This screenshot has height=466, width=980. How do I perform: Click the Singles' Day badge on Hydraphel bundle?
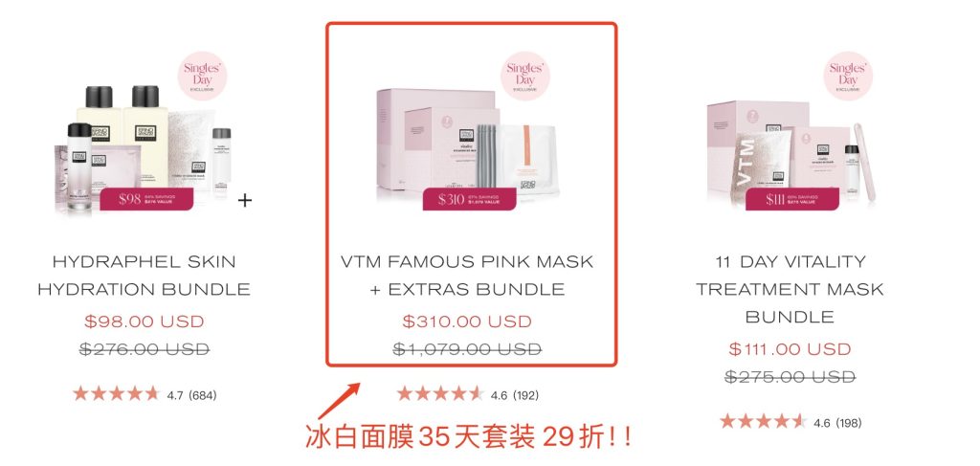coord(202,77)
